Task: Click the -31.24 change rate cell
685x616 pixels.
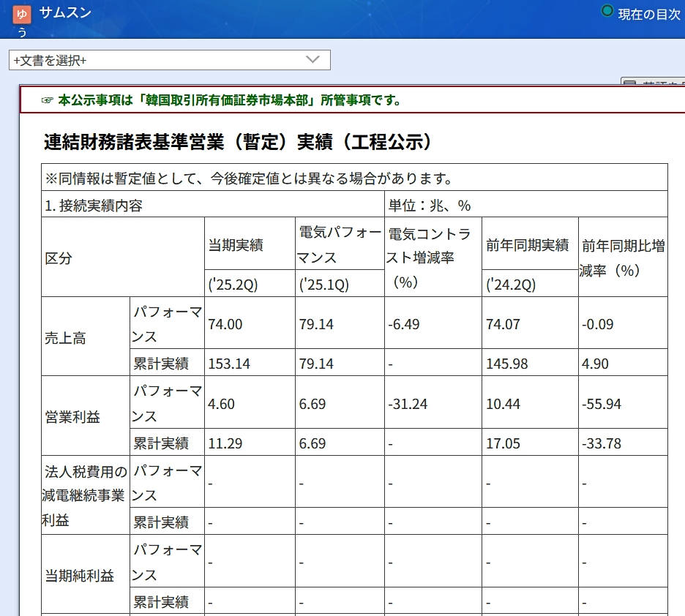Action: tap(408, 404)
